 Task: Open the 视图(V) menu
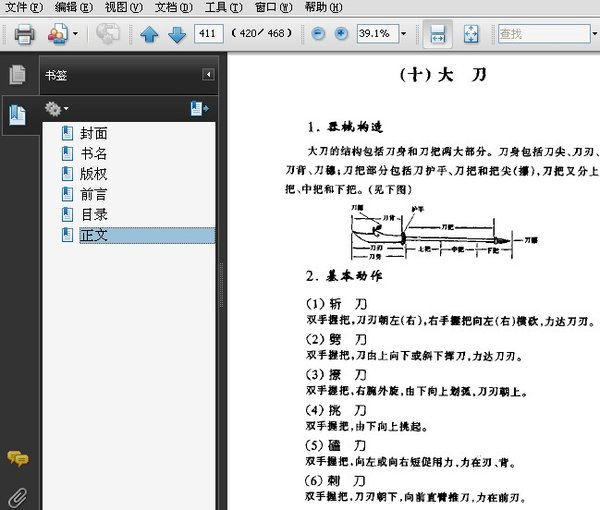click(x=124, y=7)
